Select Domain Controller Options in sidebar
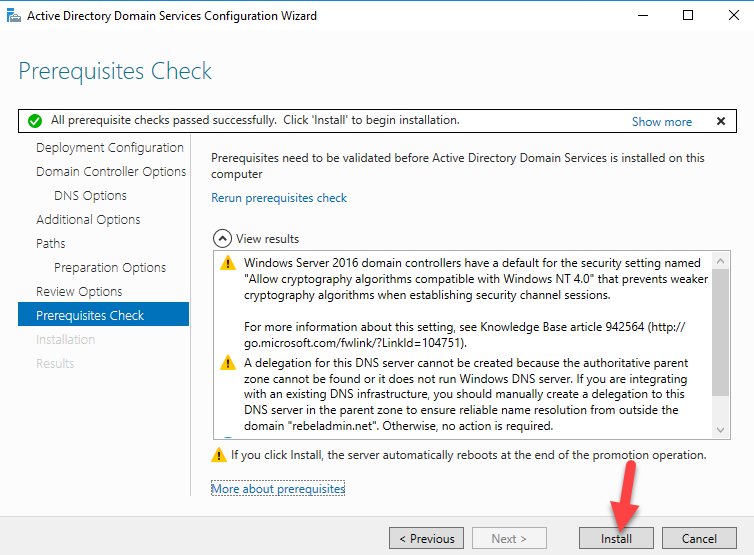This screenshot has height=555, width=754. click(111, 172)
